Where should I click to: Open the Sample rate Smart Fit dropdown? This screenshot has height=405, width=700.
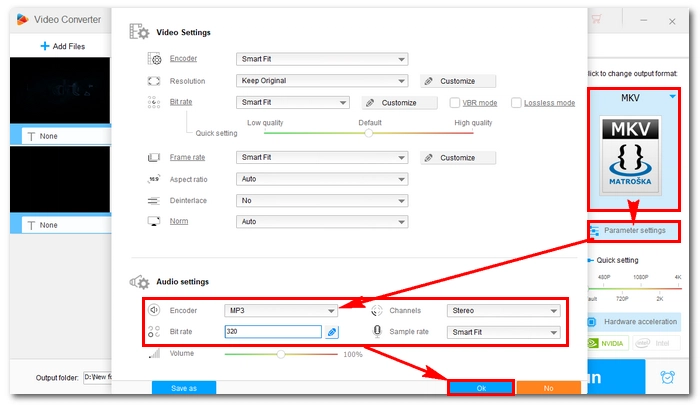(504, 332)
